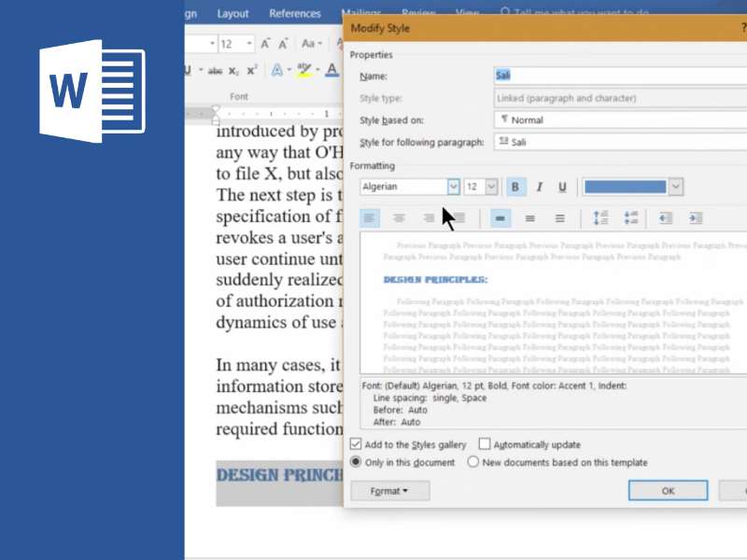Enable the Automatically update checkbox
Viewport: 747px width, 560px height.
coord(485,444)
